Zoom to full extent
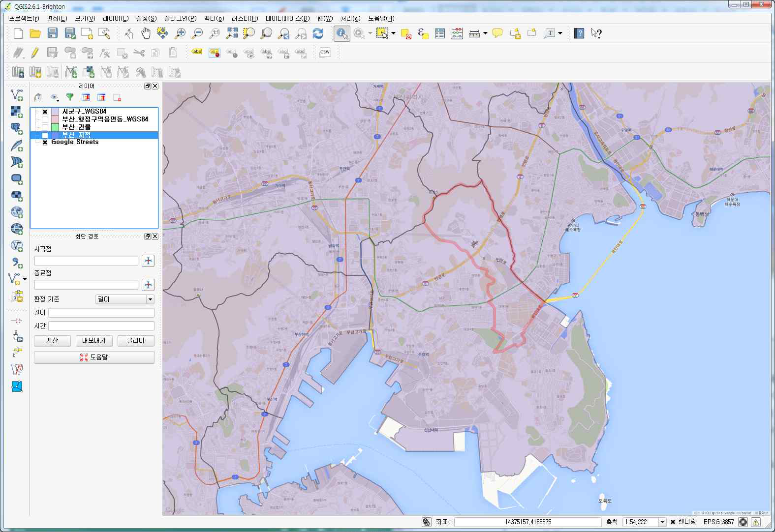 click(232, 33)
